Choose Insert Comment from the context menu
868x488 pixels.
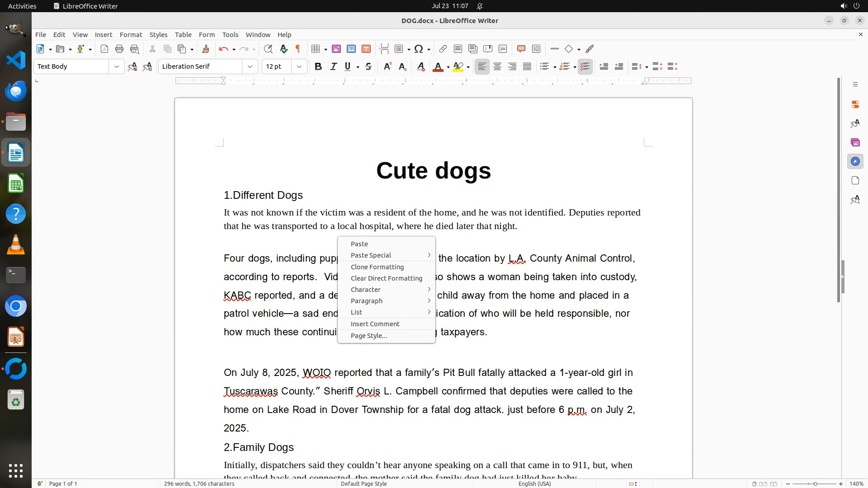375,324
